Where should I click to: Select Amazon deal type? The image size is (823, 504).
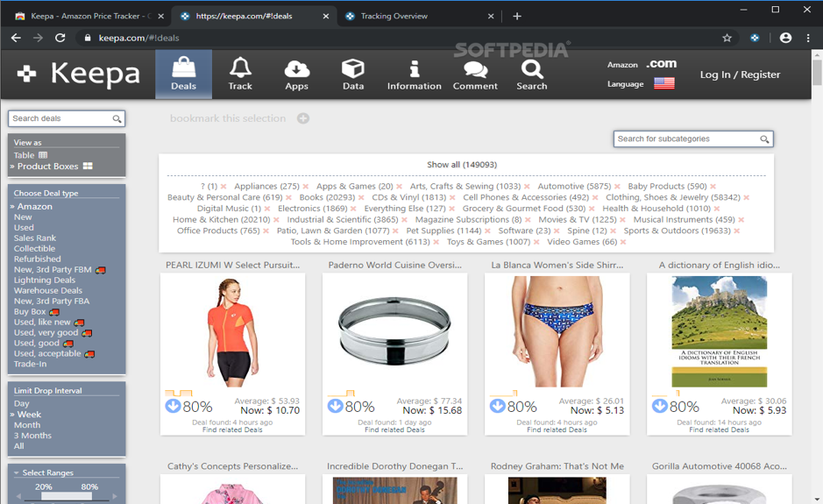coord(35,207)
